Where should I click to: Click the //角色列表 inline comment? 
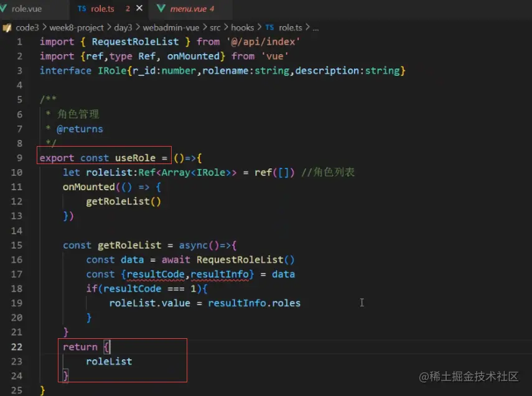328,172
